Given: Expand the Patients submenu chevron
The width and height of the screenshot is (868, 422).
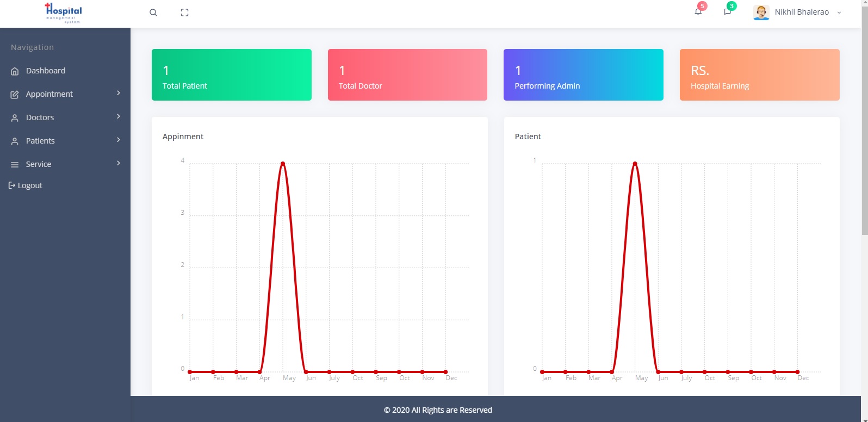Looking at the screenshot, I should click(119, 140).
